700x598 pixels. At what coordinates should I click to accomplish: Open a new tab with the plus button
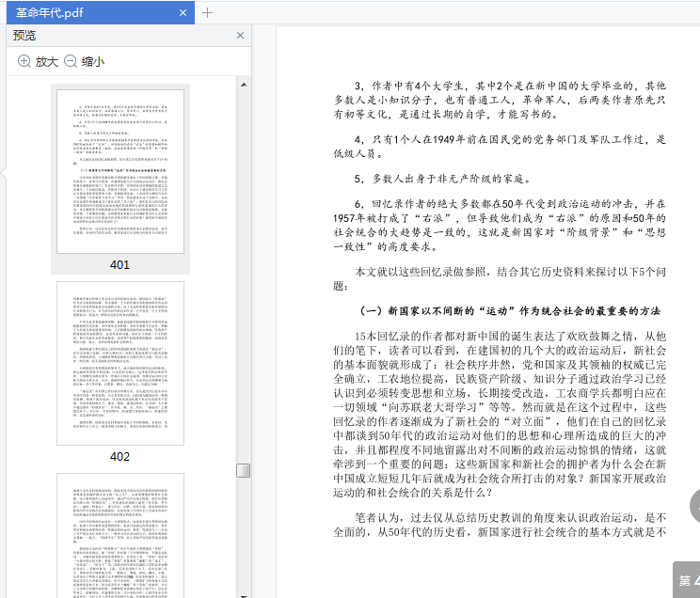(x=207, y=12)
